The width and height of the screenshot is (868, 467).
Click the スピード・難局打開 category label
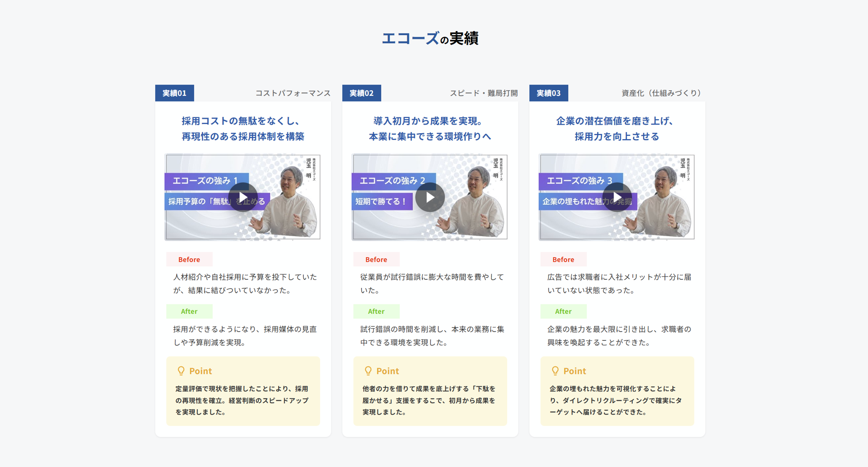483,93
